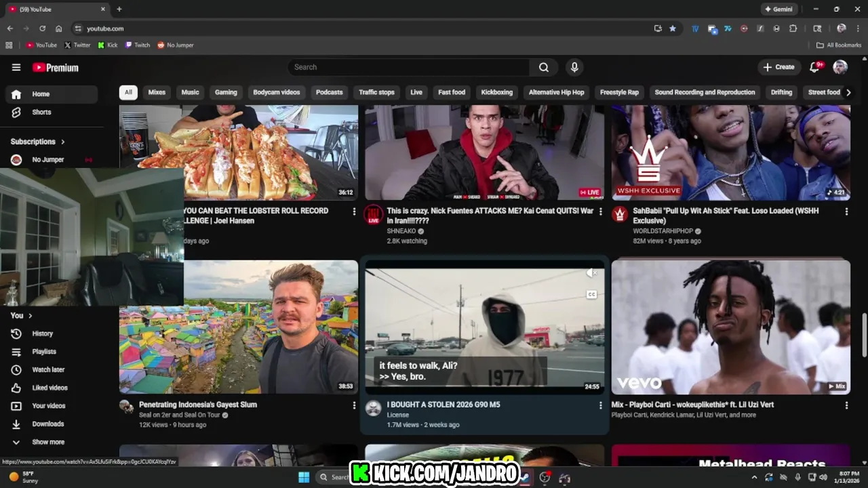Open the Playboi Carti mix thumbnail
Viewport: 868px width, 488px height.
pyautogui.click(x=731, y=327)
